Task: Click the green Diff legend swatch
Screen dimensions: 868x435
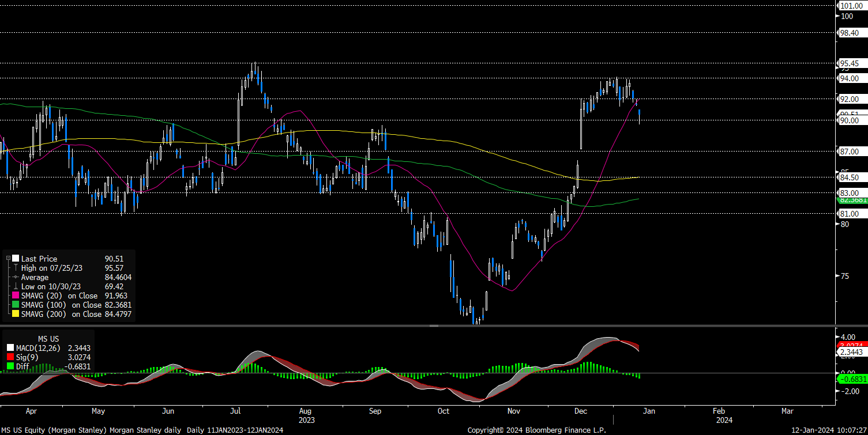Action: [x=11, y=366]
